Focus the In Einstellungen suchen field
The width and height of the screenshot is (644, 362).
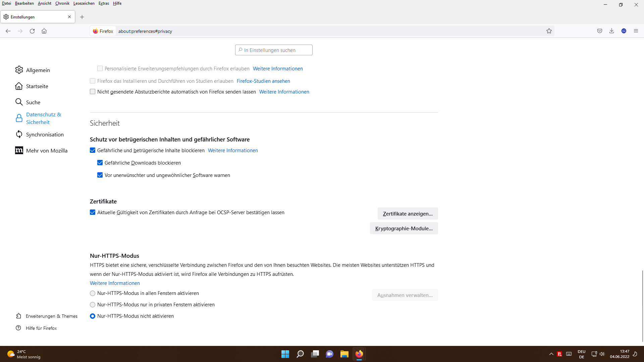[274, 50]
